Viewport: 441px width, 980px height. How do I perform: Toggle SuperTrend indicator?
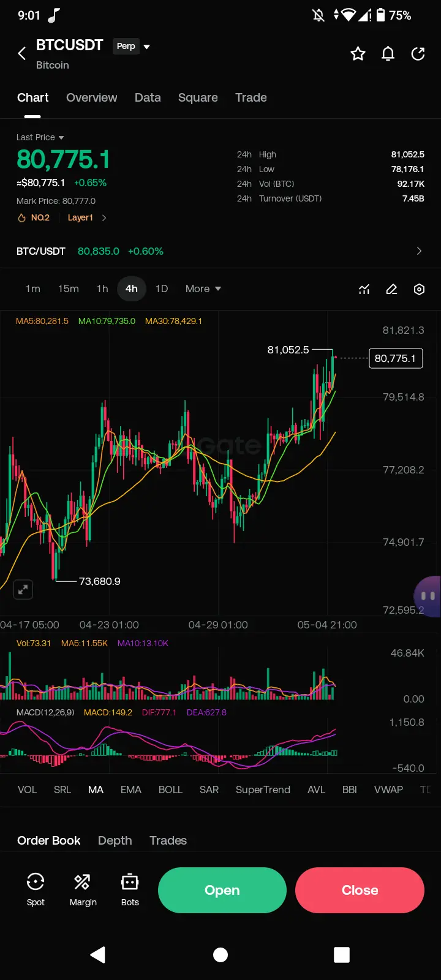[263, 790]
